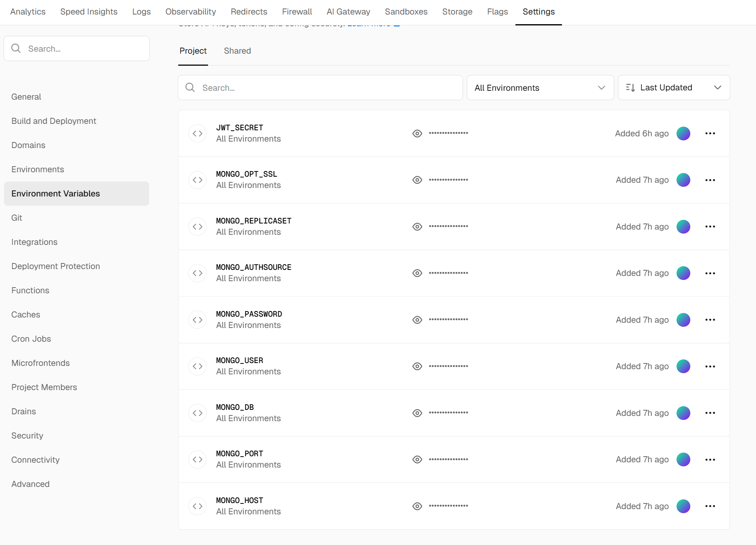The height and width of the screenshot is (545, 756).
Task: Open the Last Updated sort dropdown
Action: point(673,88)
